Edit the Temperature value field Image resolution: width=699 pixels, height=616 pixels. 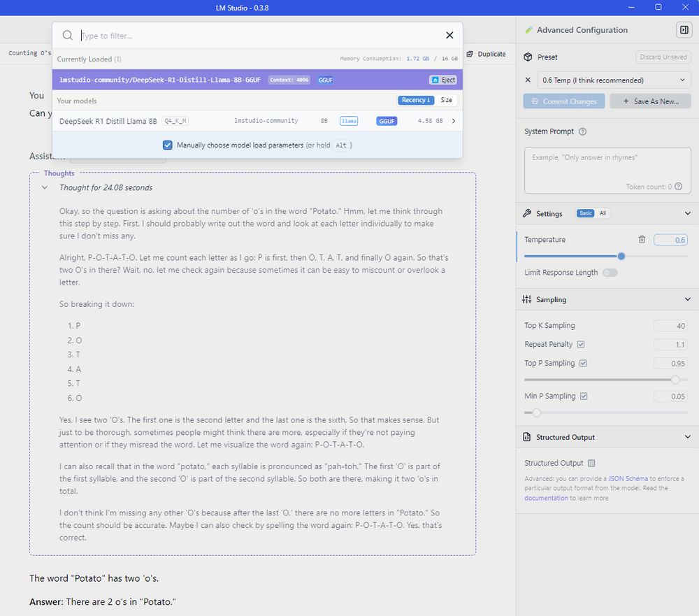click(x=670, y=240)
